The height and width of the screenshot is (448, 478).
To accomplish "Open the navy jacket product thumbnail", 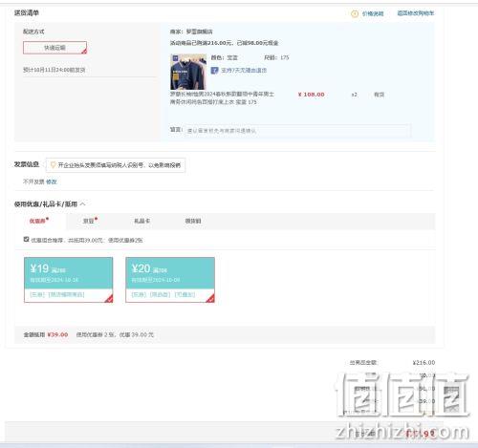I will point(188,72).
